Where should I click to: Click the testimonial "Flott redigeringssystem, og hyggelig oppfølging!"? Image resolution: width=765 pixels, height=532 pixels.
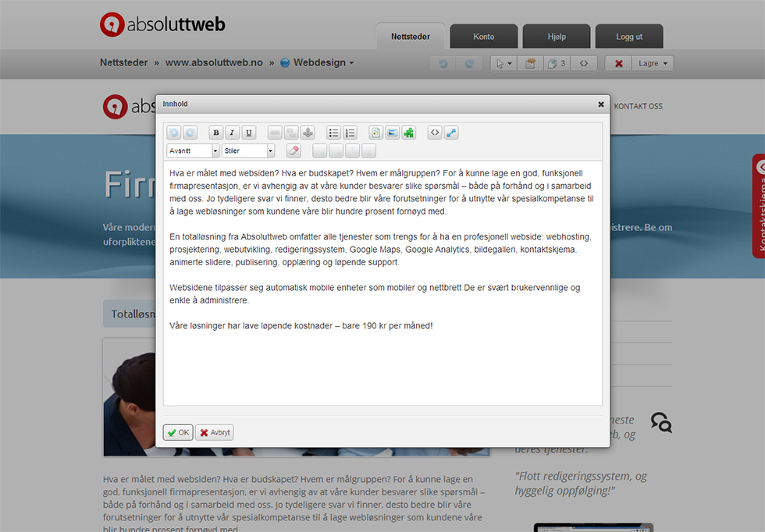click(581, 483)
